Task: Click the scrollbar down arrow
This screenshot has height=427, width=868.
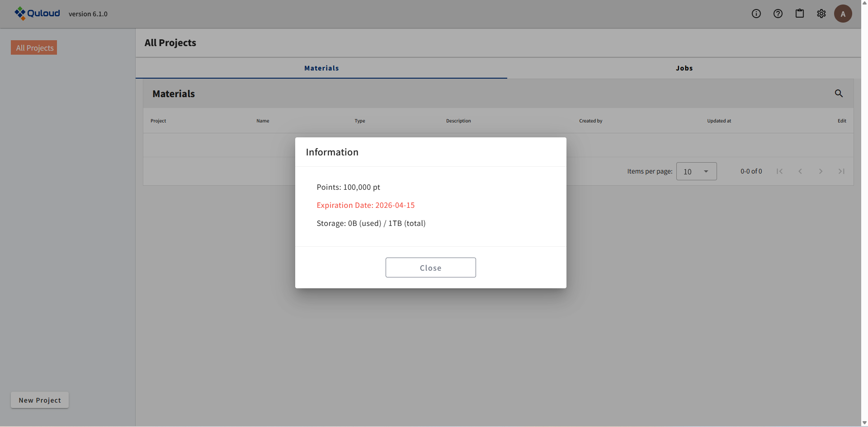Action: tap(864, 423)
